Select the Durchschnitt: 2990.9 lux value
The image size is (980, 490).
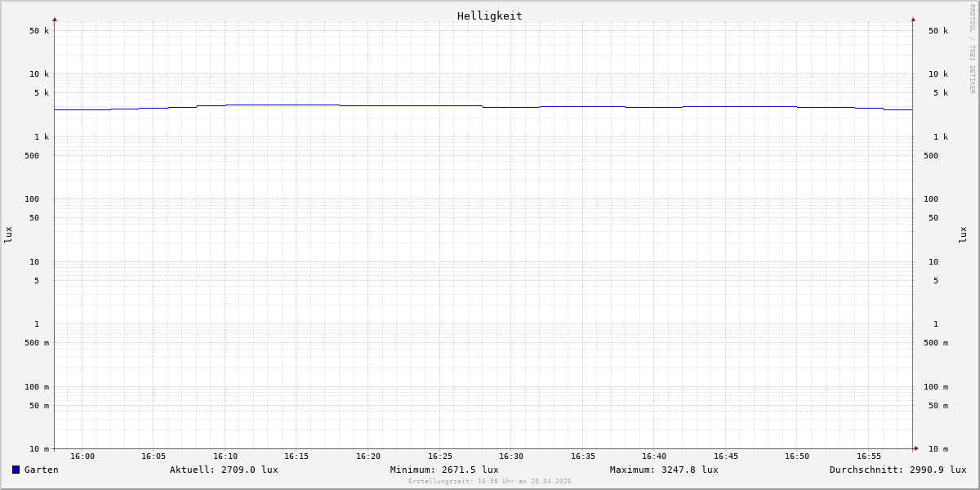[898, 470]
